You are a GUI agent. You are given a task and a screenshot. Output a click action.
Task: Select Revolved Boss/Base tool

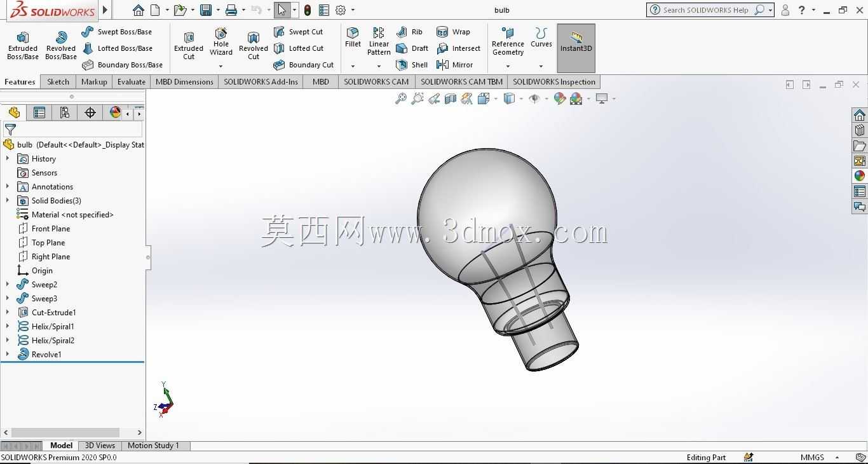click(x=61, y=45)
